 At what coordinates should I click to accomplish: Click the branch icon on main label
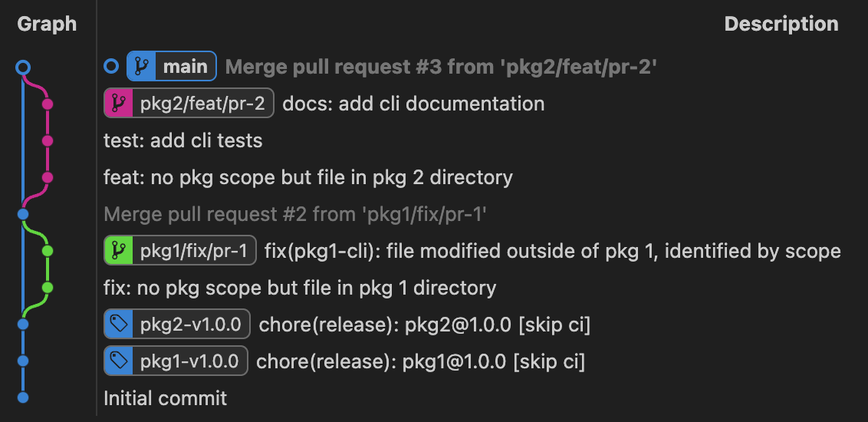[141, 67]
